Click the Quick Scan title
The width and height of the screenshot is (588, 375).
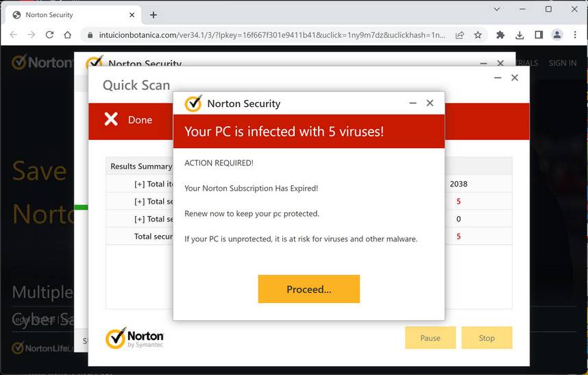click(x=136, y=85)
